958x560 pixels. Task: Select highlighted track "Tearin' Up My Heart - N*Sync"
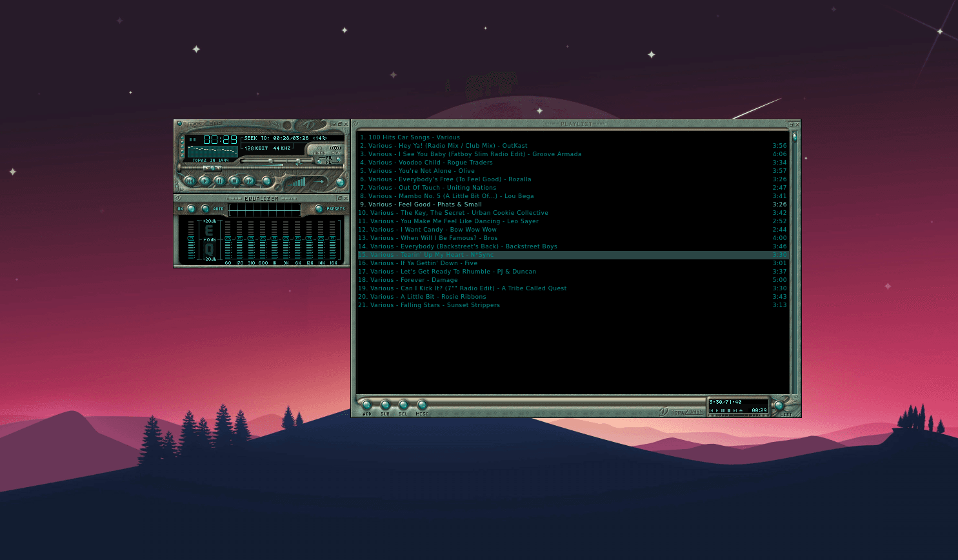click(x=573, y=255)
